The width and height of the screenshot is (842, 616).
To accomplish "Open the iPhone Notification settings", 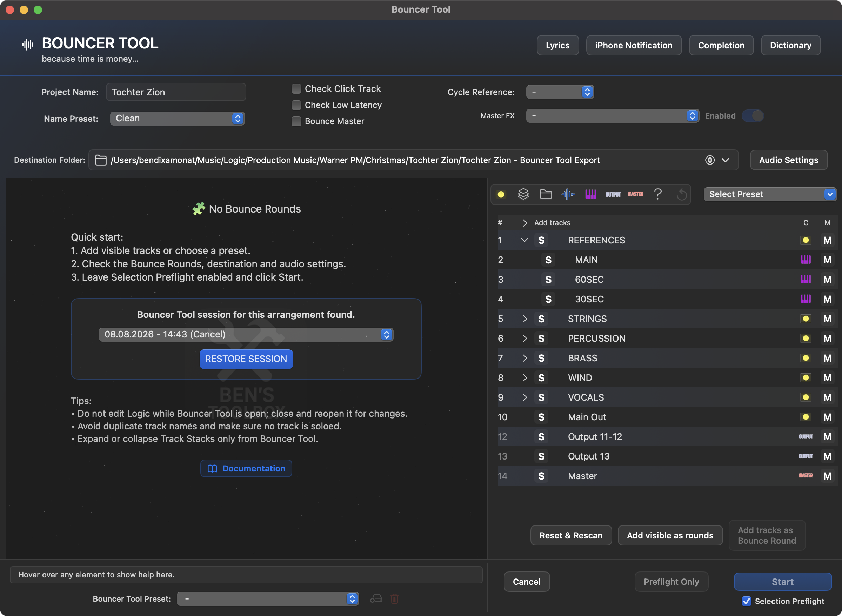I will tap(634, 46).
